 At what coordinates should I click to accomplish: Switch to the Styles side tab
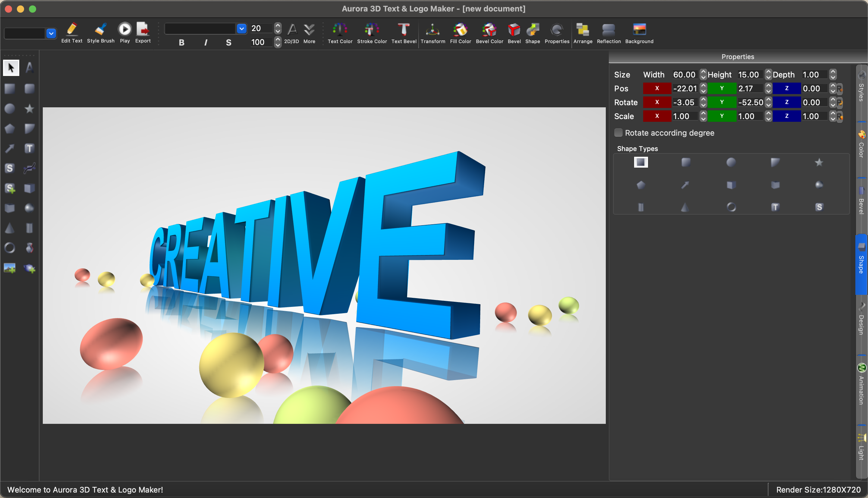(861, 87)
